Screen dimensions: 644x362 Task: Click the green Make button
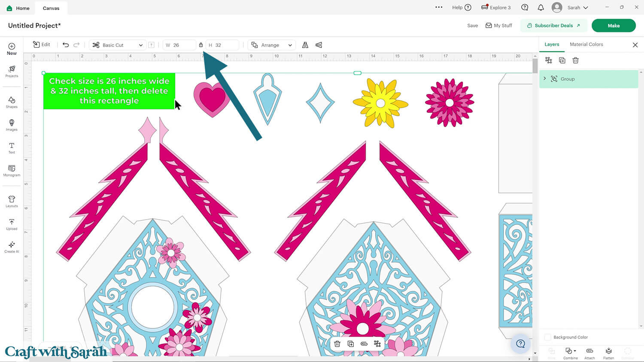[x=613, y=26]
